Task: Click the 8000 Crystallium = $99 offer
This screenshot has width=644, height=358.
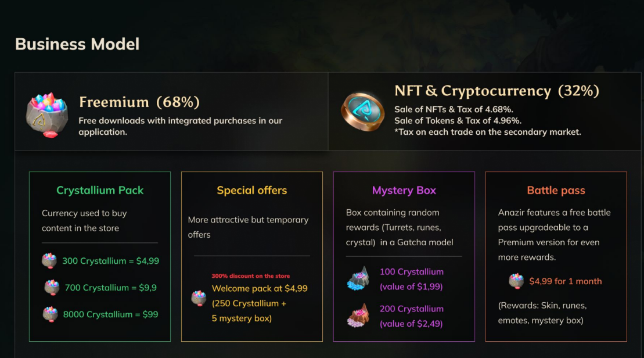Action: click(x=110, y=314)
